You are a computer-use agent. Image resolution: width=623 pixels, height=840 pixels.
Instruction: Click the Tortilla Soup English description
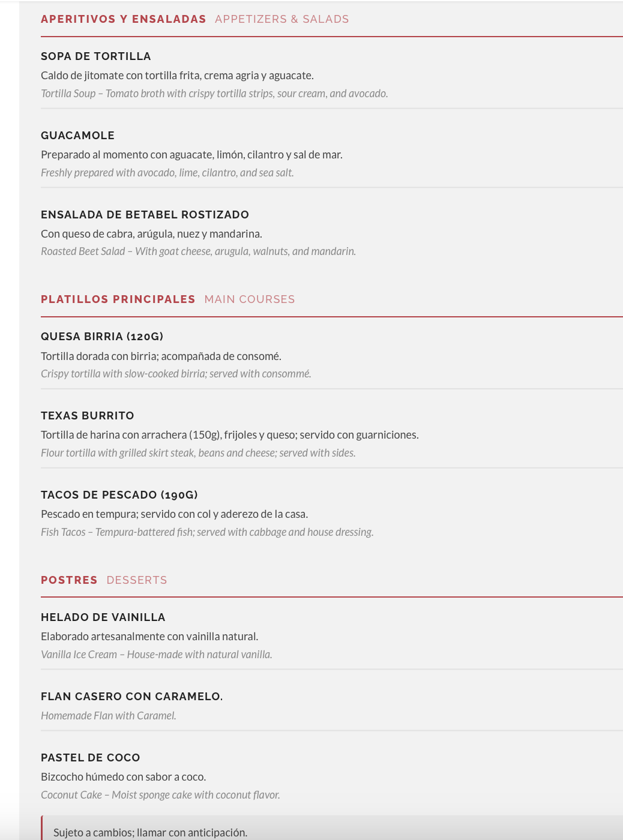pos(214,94)
